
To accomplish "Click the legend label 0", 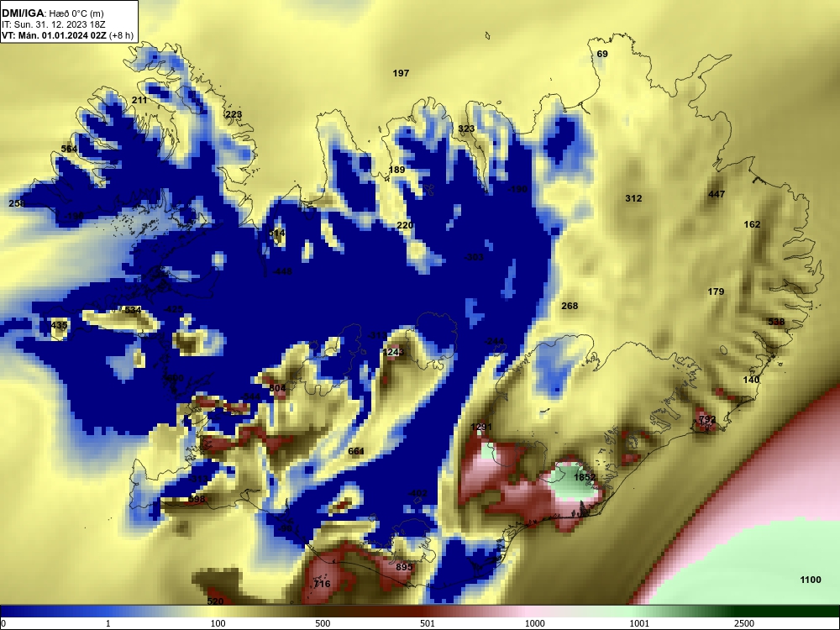I will pyautogui.click(x=4, y=623).
